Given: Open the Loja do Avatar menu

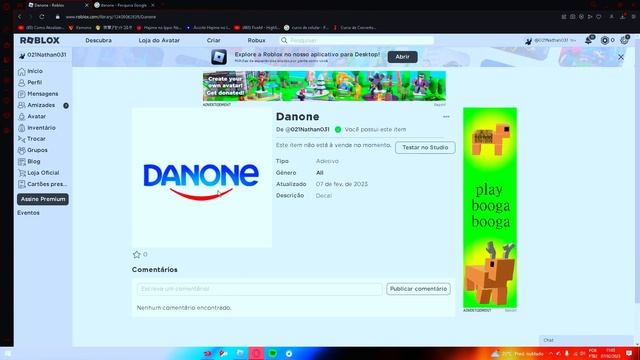Looking at the screenshot, I should 159,40.
